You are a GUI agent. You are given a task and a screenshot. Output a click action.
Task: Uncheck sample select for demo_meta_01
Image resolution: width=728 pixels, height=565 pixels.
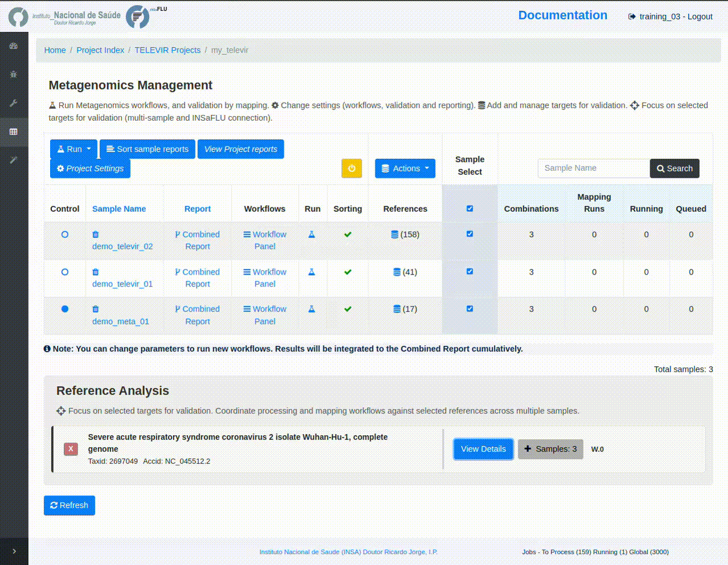(470, 309)
